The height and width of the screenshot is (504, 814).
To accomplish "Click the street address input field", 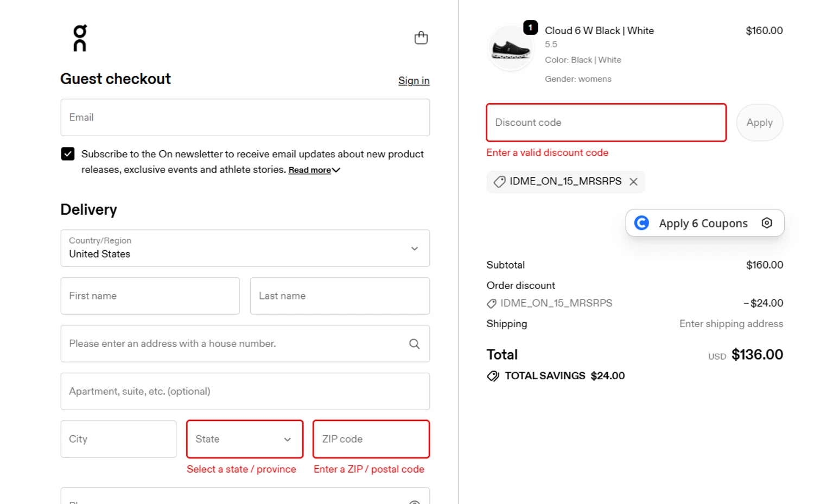I will 245,344.
